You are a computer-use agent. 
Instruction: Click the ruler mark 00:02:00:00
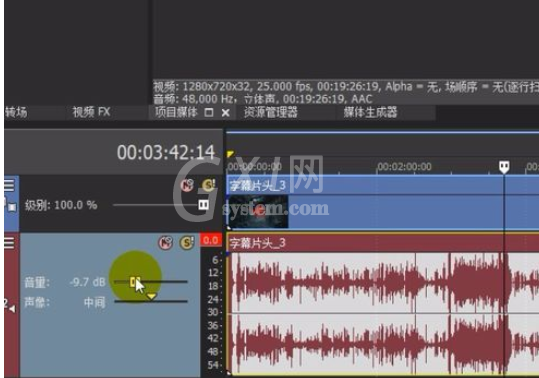pos(404,167)
